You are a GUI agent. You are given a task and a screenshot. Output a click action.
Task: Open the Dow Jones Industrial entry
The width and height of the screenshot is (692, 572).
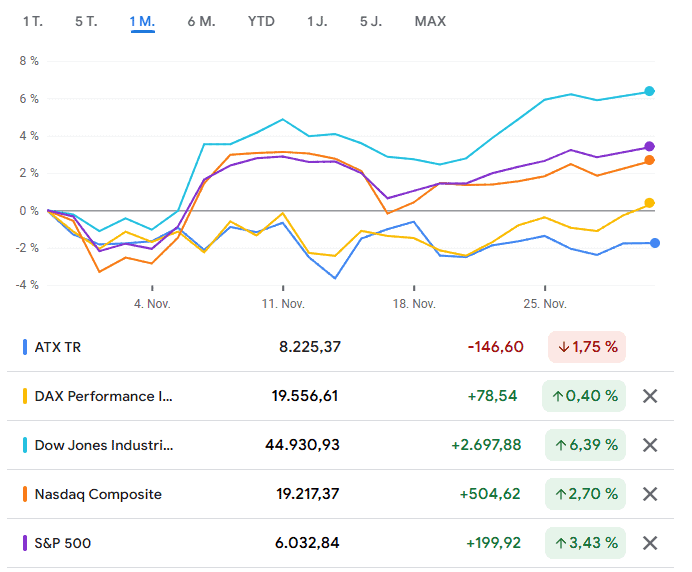click(104, 445)
